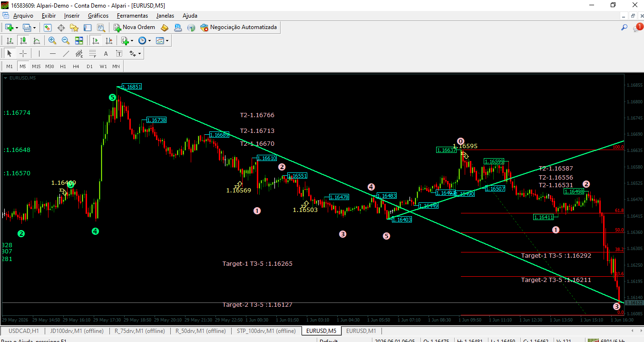
Task: Draw a vertical line tool
Action: coord(39,53)
